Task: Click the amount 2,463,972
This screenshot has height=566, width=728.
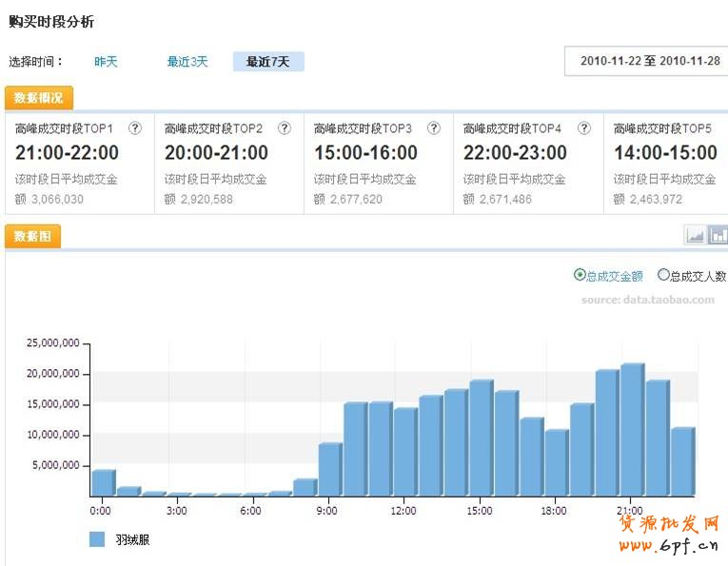Action: (x=657, y=200)
